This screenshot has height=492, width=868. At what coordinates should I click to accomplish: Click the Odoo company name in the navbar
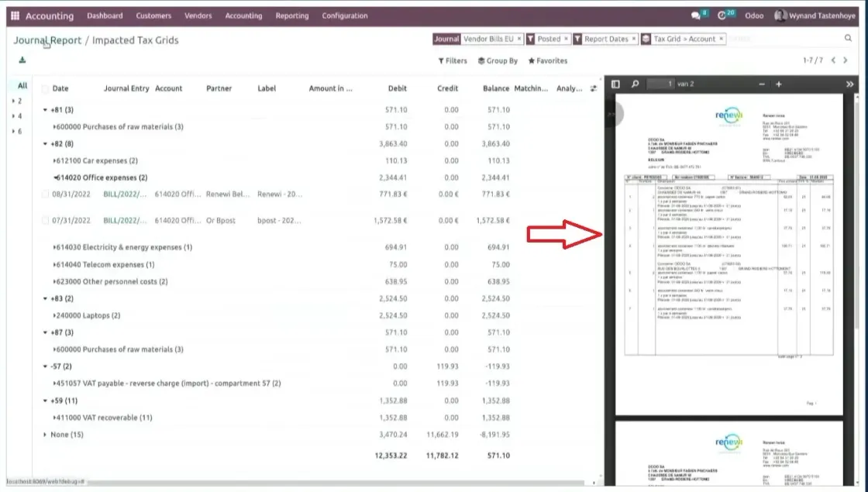point(754,15)
